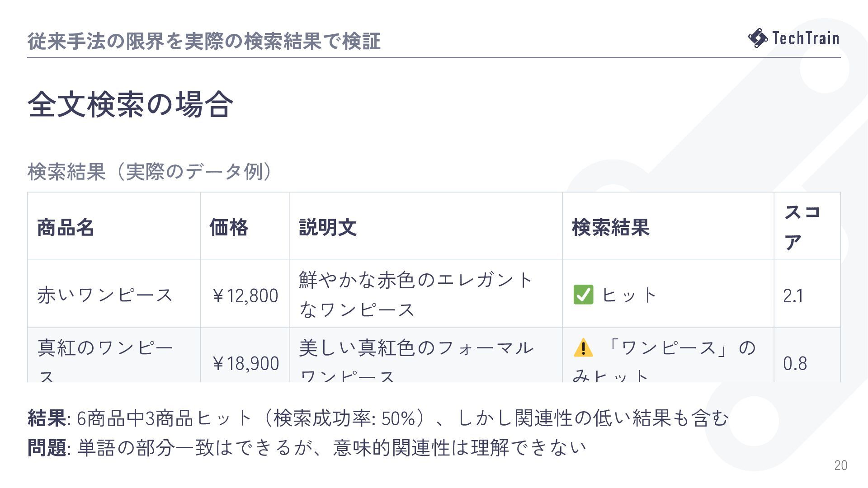Click the page number 20
The height and width of the screenshot is (488, 868).
pos(841,465)
